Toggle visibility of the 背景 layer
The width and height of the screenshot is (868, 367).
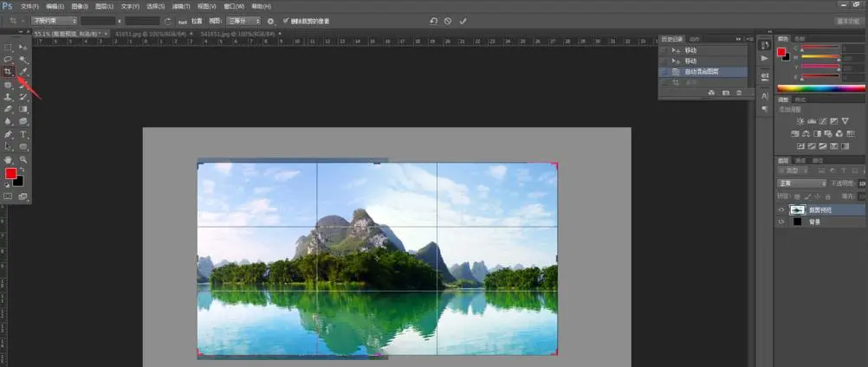click(781, 222)
